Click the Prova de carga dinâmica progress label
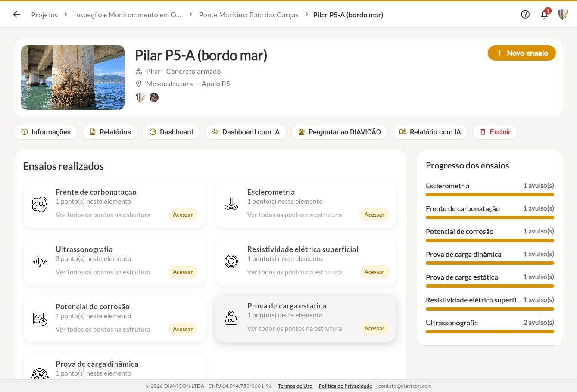 click(x=463, y=254)
